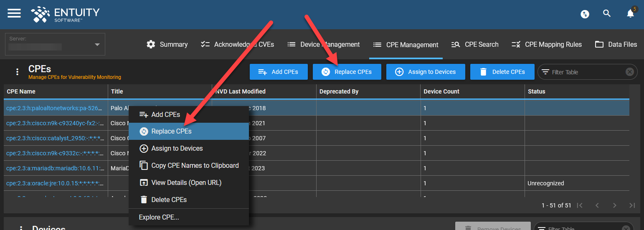644x230 pixels.
Task: Go to last page of CPEs table
Action: (632, 205)
